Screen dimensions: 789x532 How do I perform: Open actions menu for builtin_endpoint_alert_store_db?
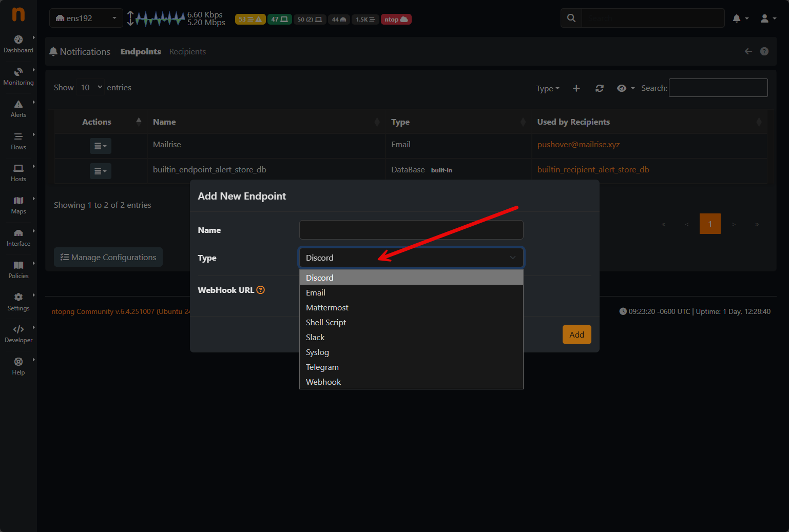(x=101, y=171)
